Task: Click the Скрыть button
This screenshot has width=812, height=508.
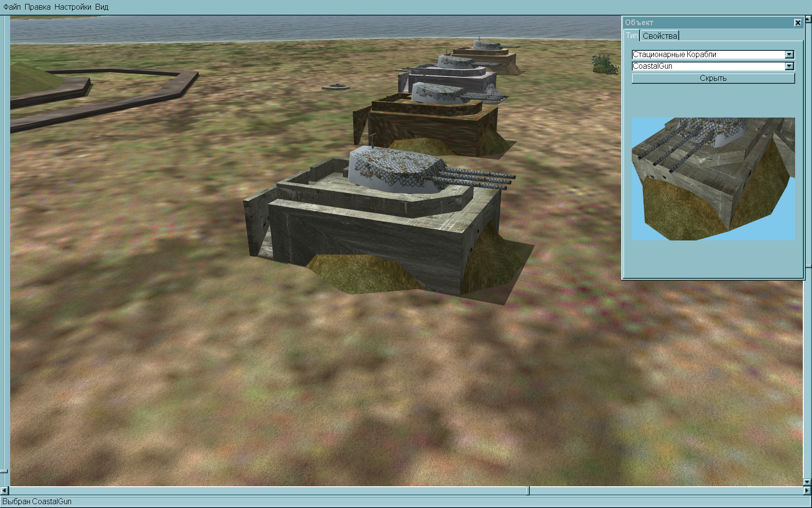Action: 713,78
